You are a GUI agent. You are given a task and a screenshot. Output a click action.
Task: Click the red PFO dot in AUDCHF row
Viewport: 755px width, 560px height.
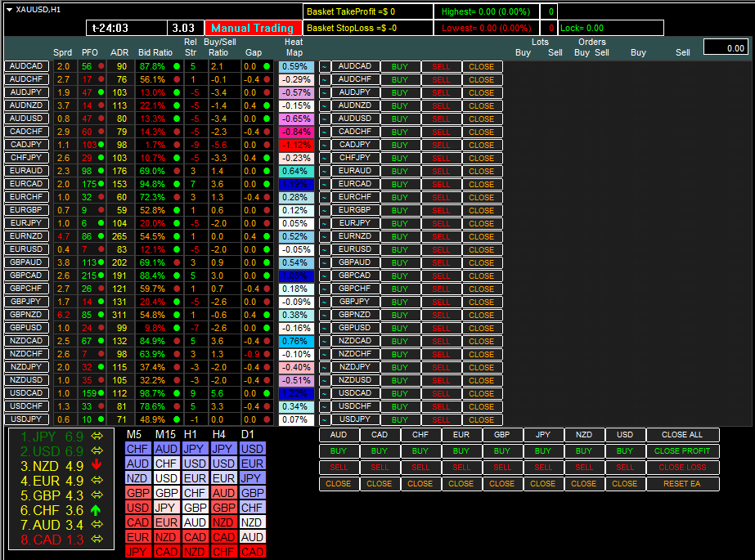tap(101, 79)
